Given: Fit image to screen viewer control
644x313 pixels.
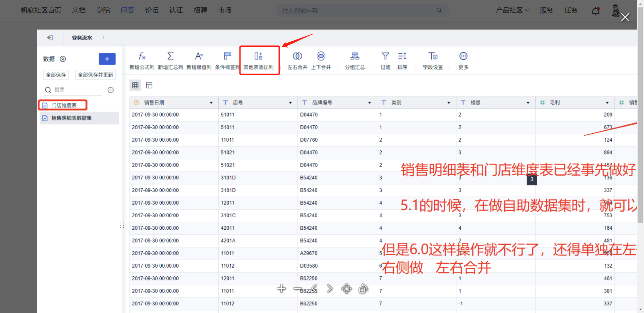Looking at the screenshot, I should (346, 288).
